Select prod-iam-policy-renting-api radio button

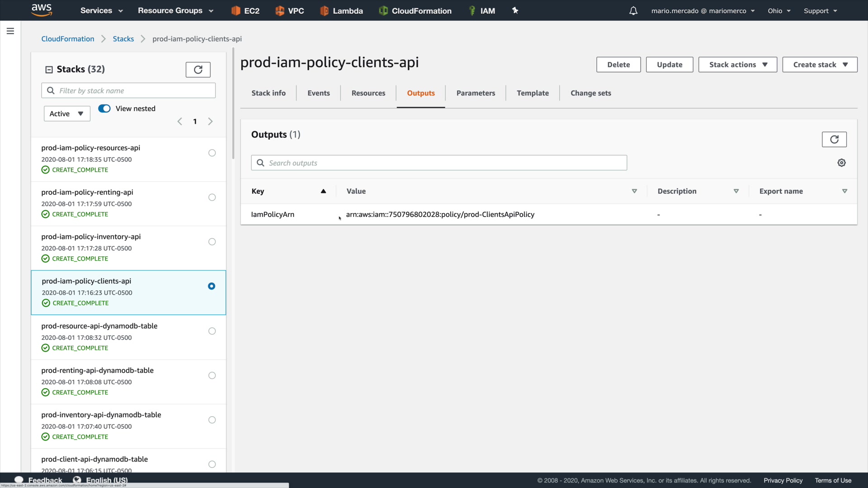pyautogui.click(x=212, y=197)
